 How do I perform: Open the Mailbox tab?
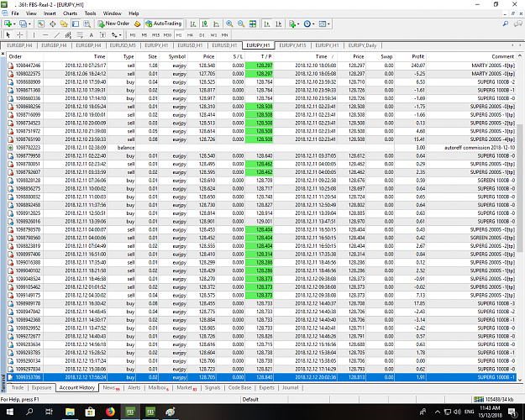[158, 387]
